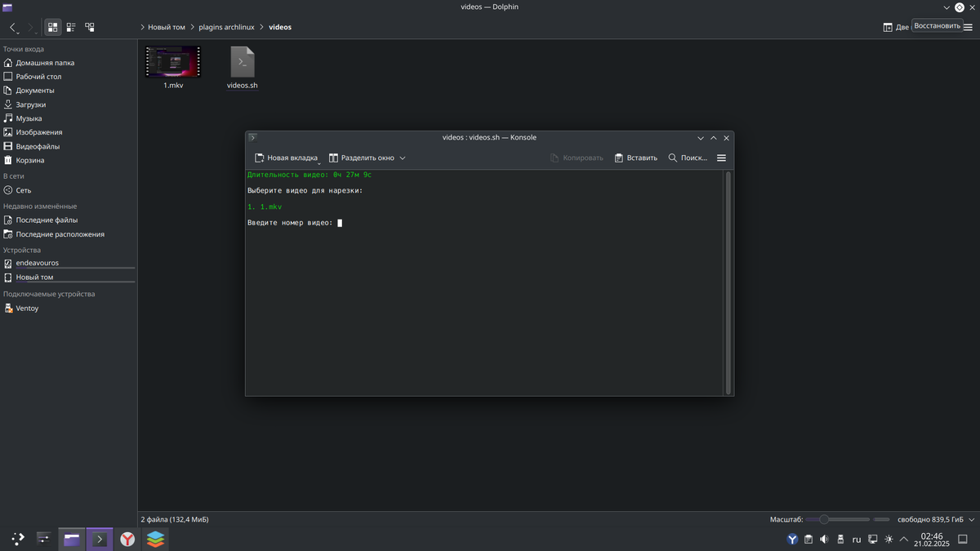
Task: Open the pager/desktop widget in taskbar
Action: pos(44,539)
